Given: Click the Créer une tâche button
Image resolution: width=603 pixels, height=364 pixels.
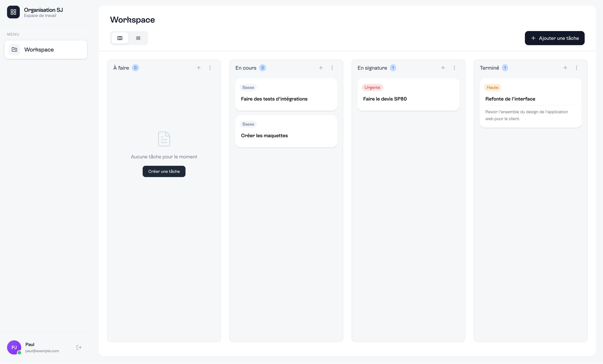Looking at the screenshot, I should [164, 171].
